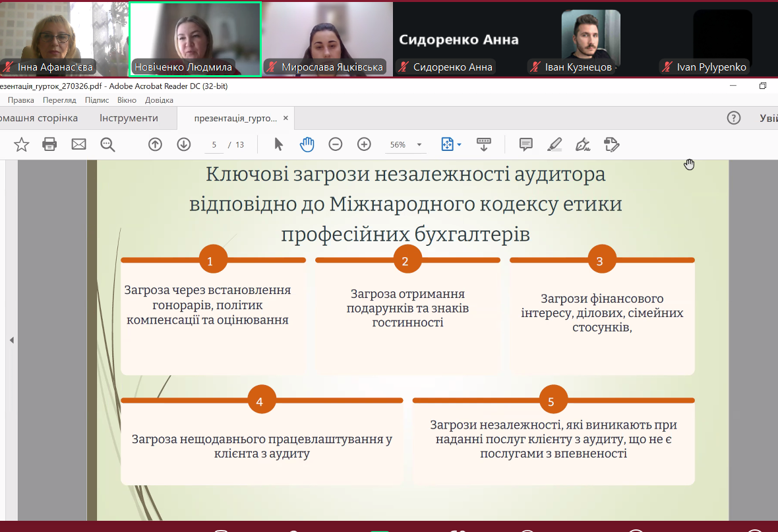
Task: Zoom out using the minus button
Action: pyautogui.click(x=336, y=144)
